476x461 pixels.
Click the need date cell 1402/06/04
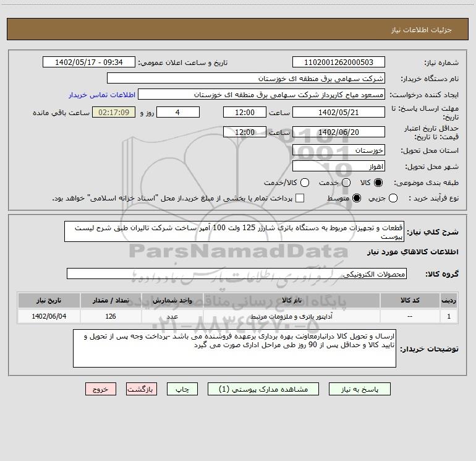point(49,316)
